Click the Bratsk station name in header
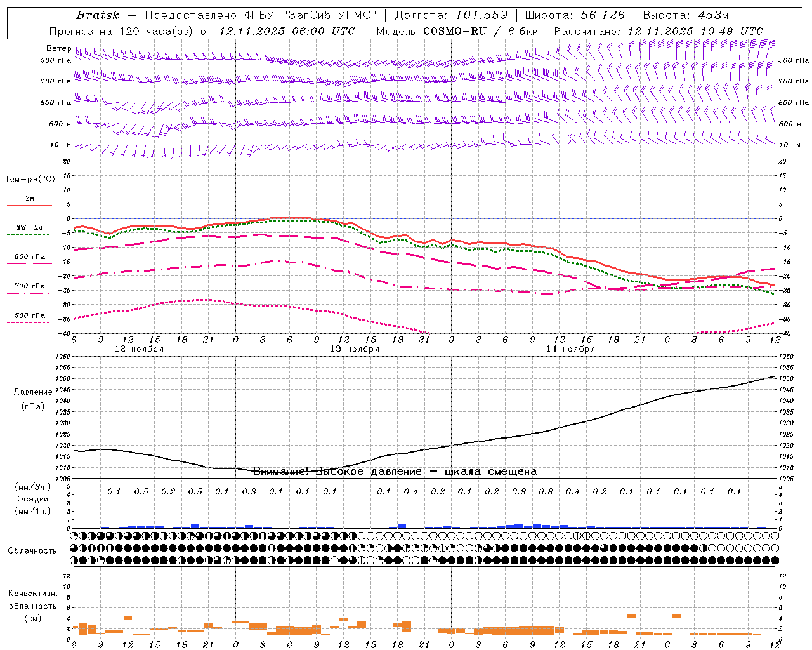The height and width of the screenshot is (650, 812). [x=97, y=15]
